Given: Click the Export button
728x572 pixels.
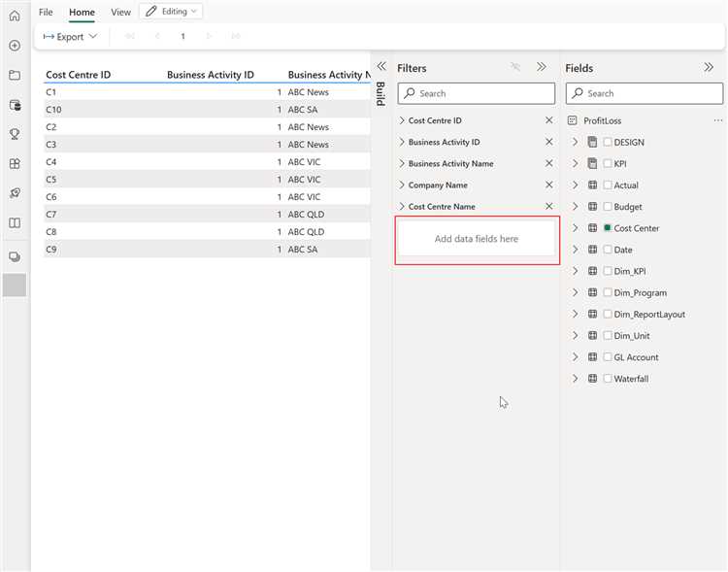Looking at the screenshot, I should pos(70,37).
